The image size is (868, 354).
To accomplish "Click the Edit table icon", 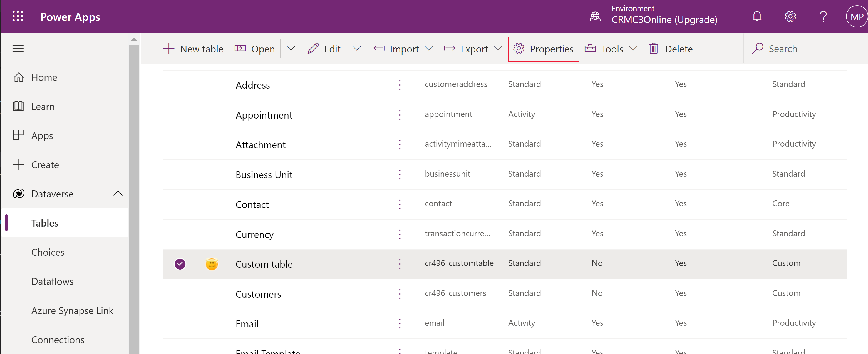I will pyautogui.click(x=313, y=49).
